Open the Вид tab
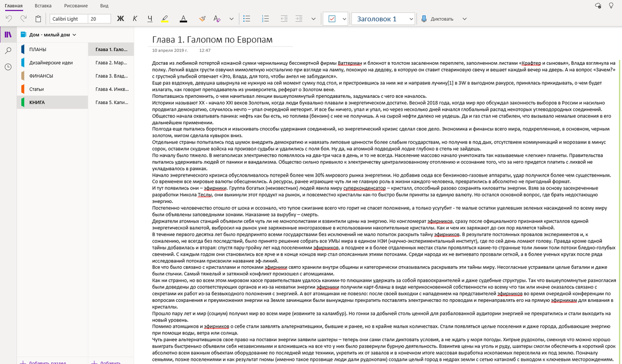The width and height of the screenshot is (622, 364). point(104,5)
